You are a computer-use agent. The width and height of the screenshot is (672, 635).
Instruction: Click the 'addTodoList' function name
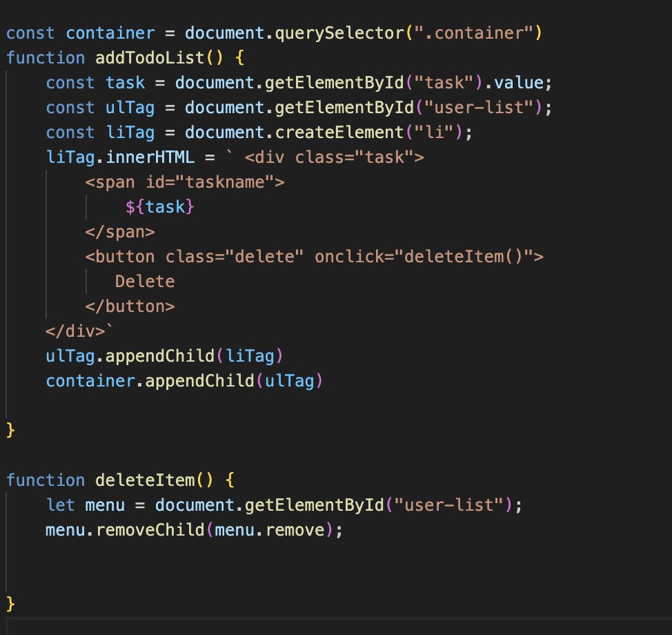pyautogui.click(x=150, y=58)
